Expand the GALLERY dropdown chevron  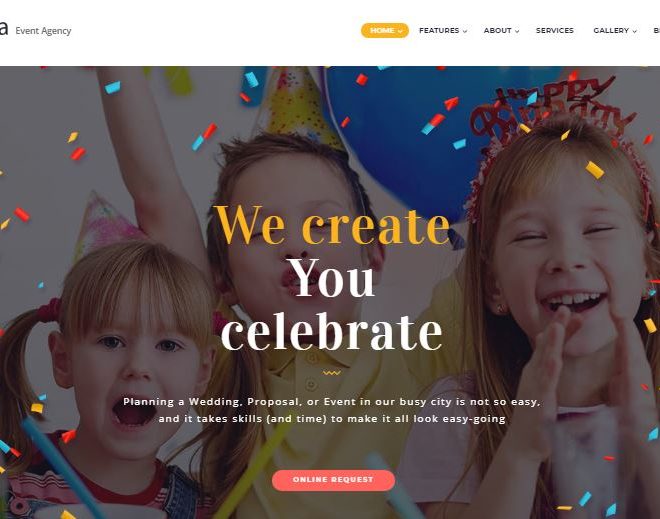coord(634,31)
